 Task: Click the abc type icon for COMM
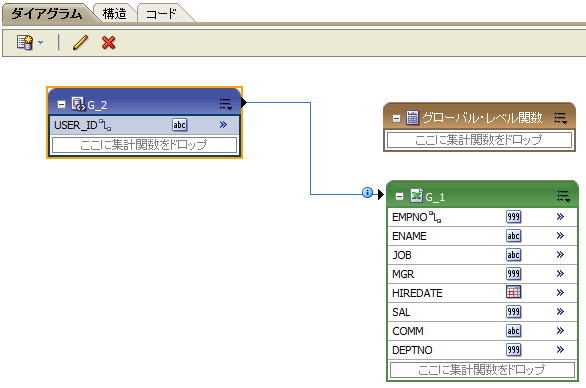pos(513,331)
